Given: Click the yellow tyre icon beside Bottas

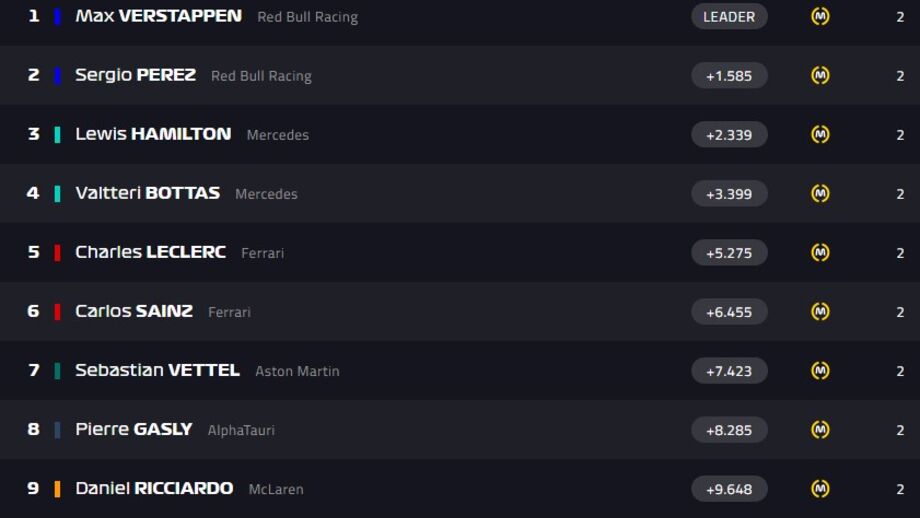Looking at the screenshot, I should point(820,193).
